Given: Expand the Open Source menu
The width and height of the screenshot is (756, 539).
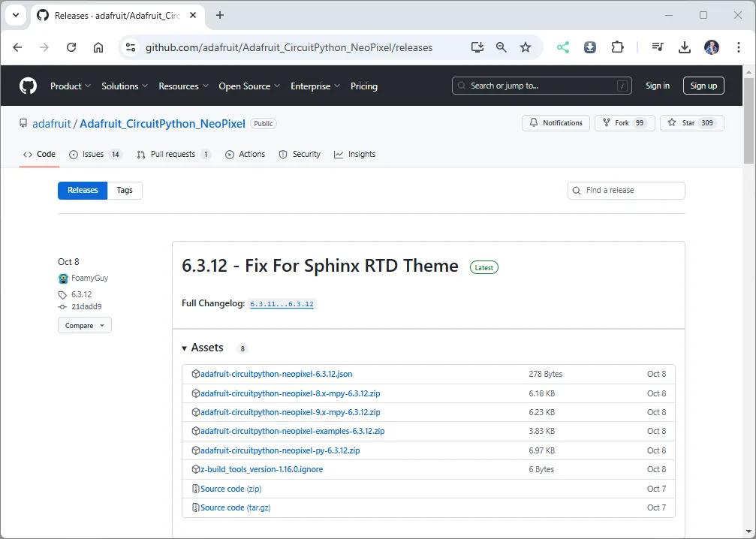Looking at the screenshot, I should coord(249,86).
